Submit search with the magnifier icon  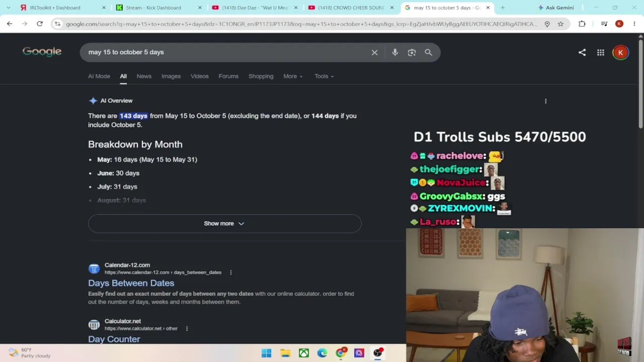coord(428,52)
